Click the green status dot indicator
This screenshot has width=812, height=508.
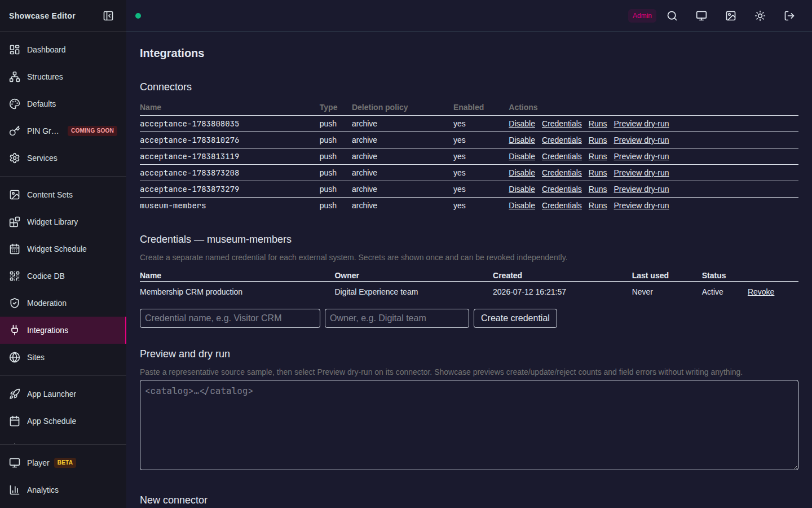138,16
